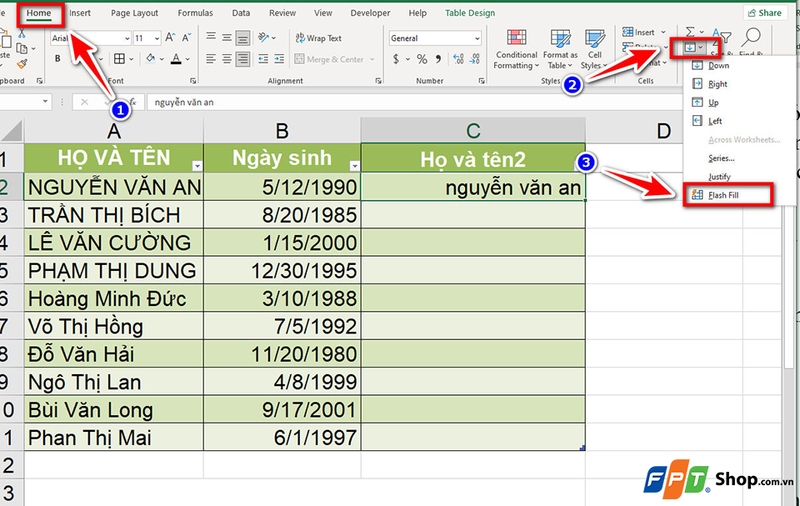
Task: Click the Insert cells button
Action: click(644, 32)
